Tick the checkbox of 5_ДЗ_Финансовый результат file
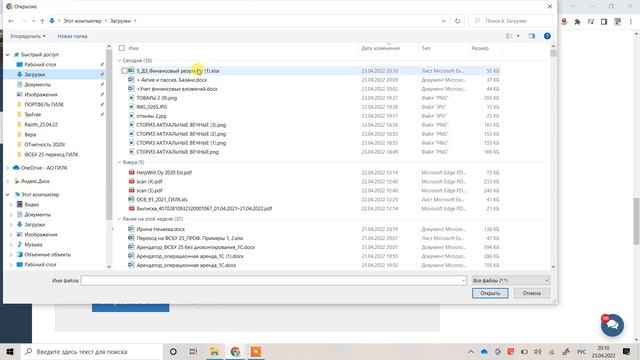Screen dimensions: 640x360 [x=124, y=71]
